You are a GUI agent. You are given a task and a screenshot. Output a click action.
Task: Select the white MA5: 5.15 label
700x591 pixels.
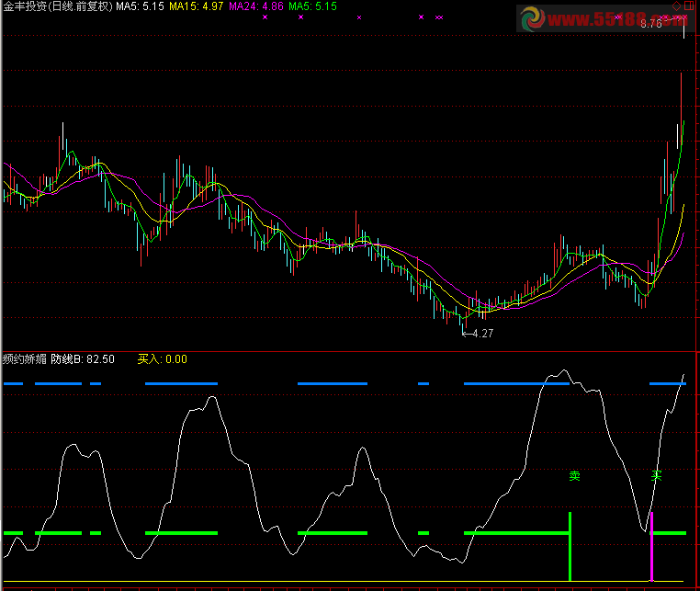[140, 6]
